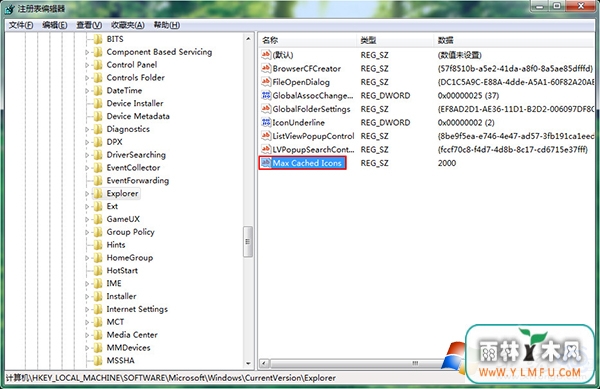Expand the Controls Folder key
This screenshot has height=389, width=600.
click(87, 78)
